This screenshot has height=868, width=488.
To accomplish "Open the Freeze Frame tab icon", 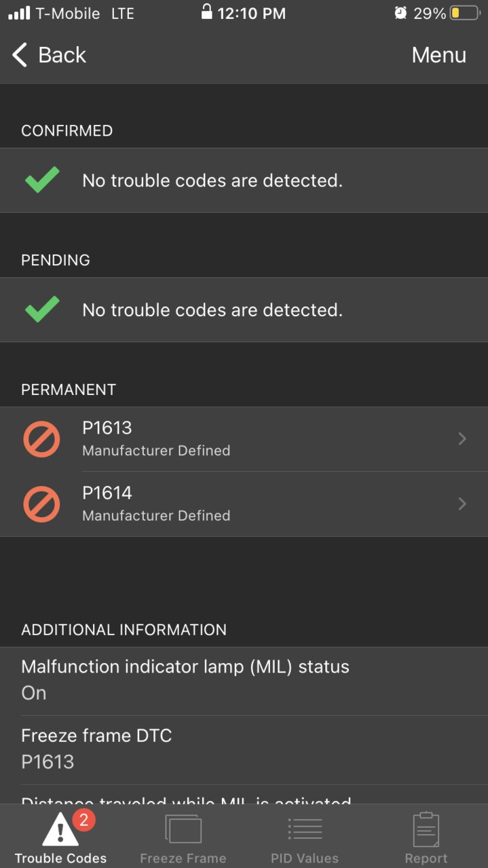I will pos(183,829).
